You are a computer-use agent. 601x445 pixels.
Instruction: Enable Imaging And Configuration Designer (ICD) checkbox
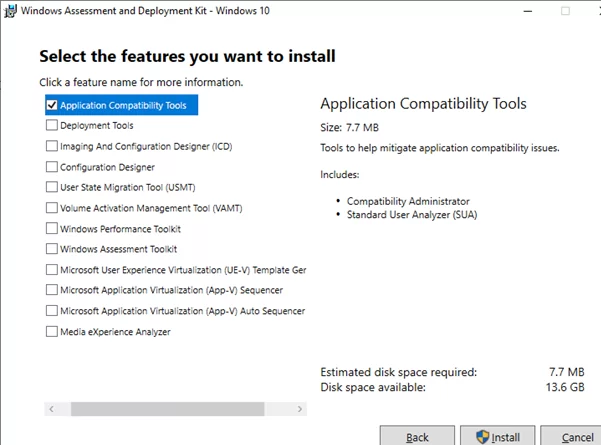click(x=52, y=146)
